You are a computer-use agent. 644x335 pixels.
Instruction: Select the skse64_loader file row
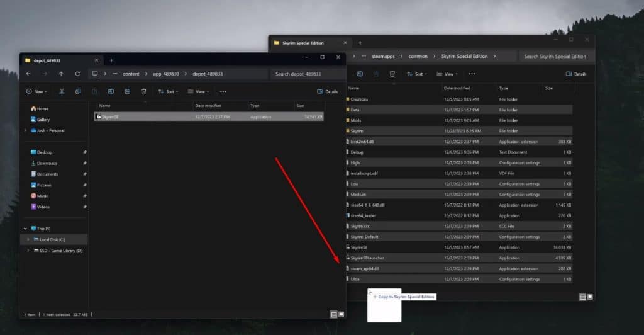click(x=459, y=215)
